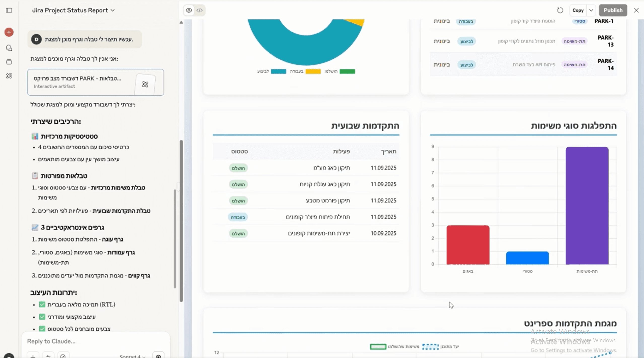Open the dropdown arrow beside Copy
The image size is (644, 358).
pyautogui.click(x=591, y=10)
